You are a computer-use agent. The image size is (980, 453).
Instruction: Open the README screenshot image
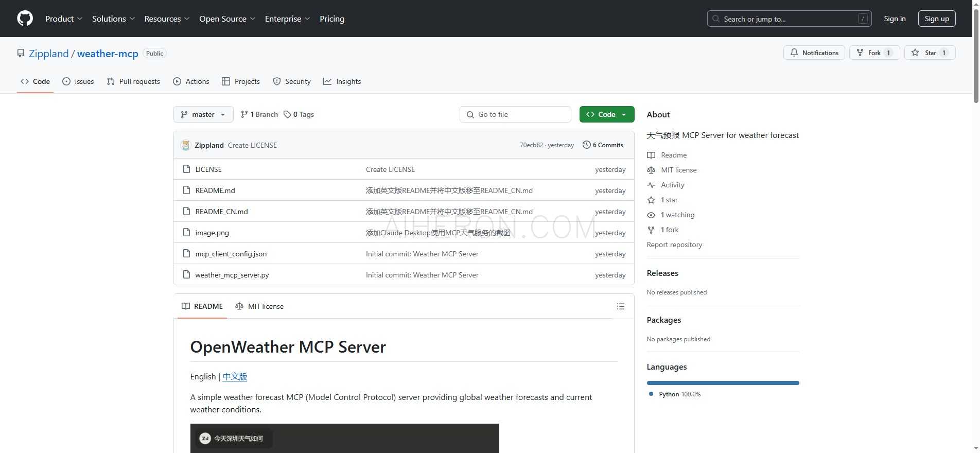(344, 438)
